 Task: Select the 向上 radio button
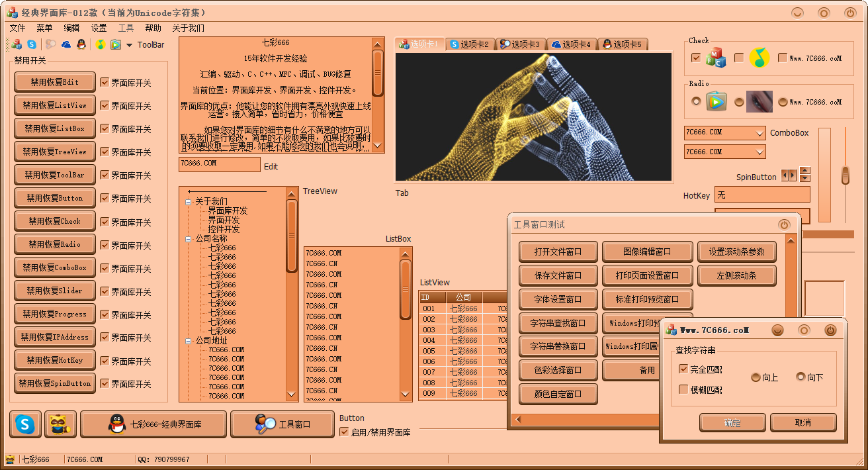[756, 377]
